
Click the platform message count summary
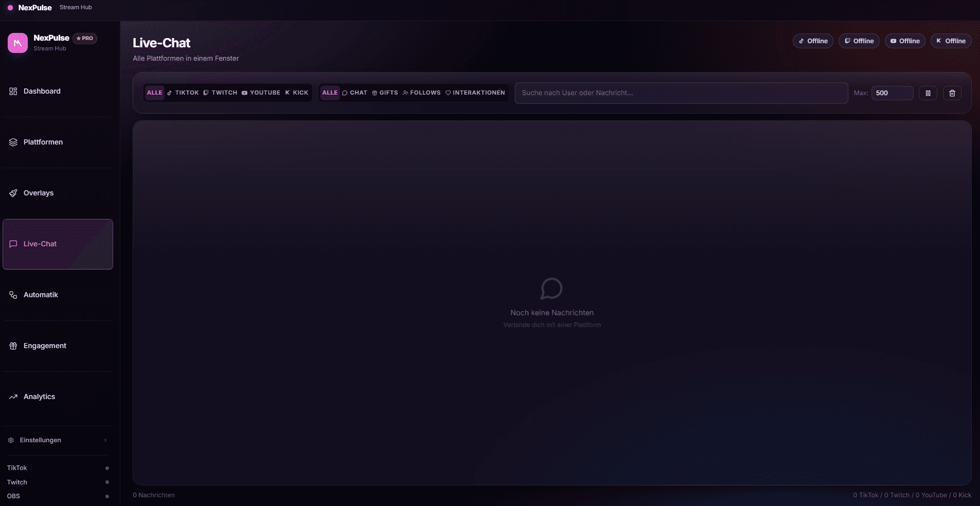(x=912, y=495)
